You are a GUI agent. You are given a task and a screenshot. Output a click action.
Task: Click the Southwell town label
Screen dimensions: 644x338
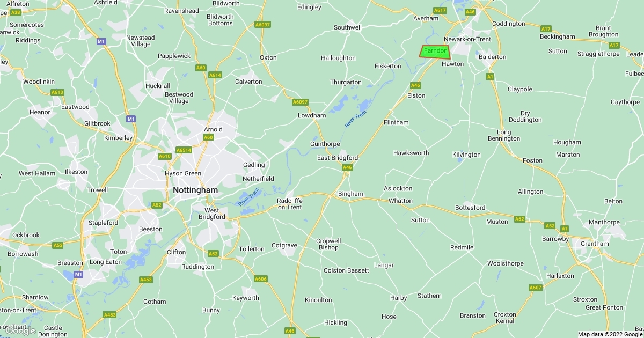click(348, 27)
